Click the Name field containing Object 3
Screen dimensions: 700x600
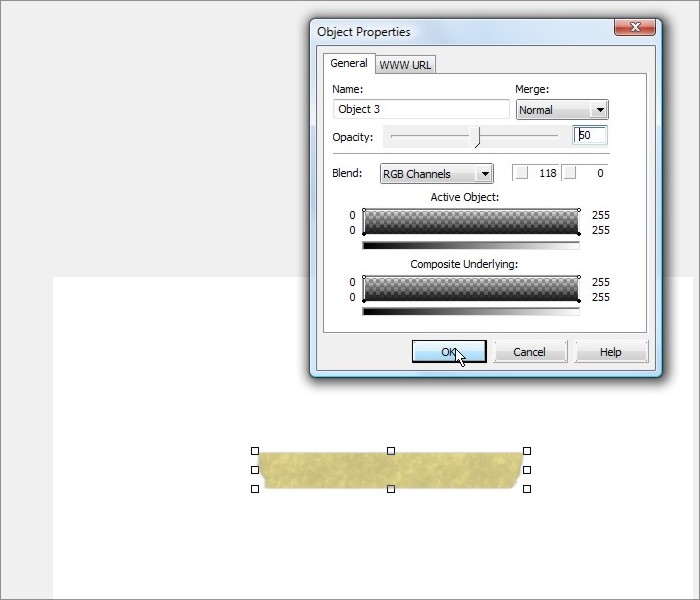click(x=421, y=109)
